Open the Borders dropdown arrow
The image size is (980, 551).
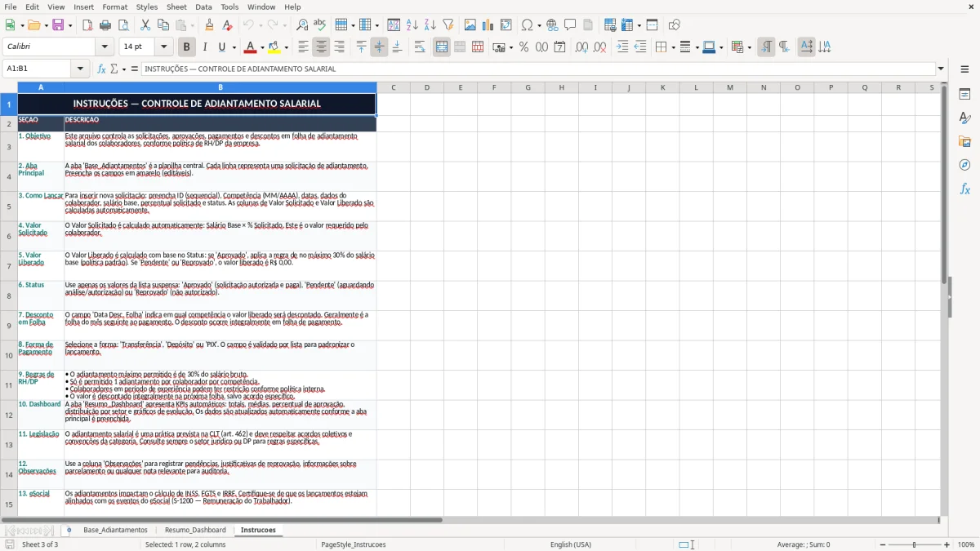coord(674,47)
